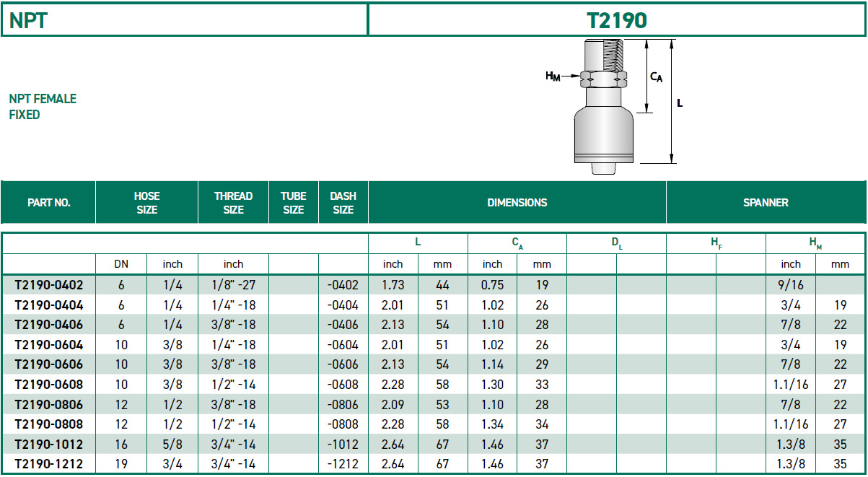Click the DIMENSIONS header band

click(x=517, y=203)
